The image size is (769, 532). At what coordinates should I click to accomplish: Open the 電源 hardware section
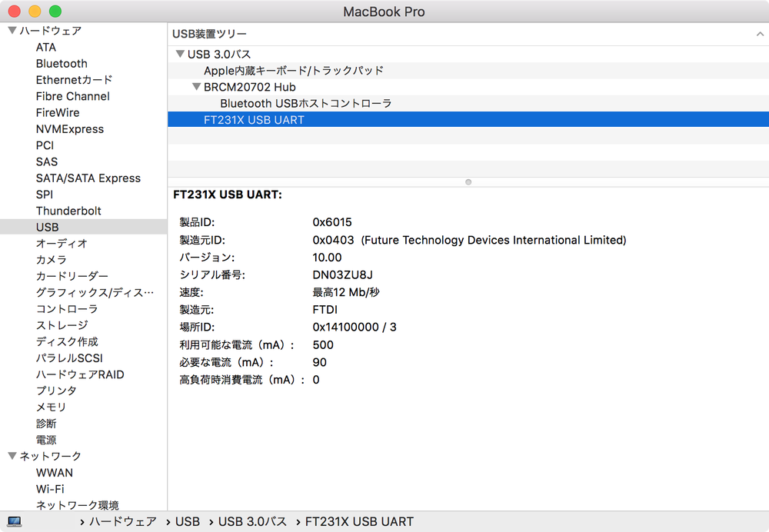tap(45, 439)
